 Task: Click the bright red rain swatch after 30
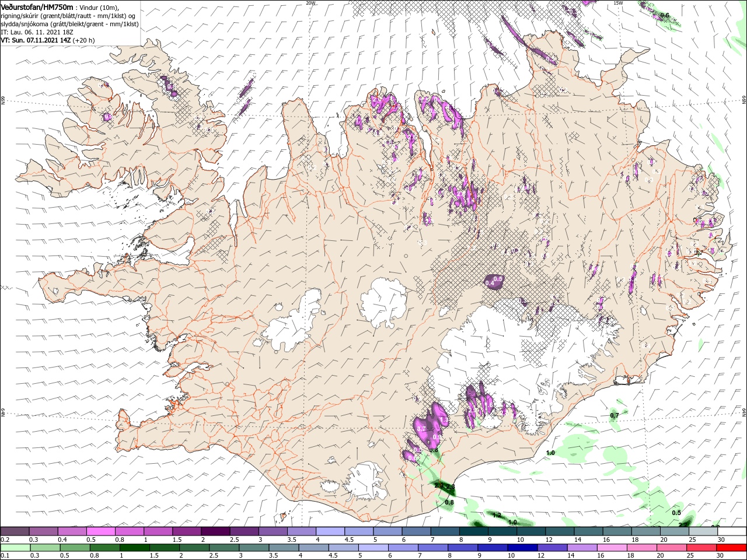click(x=732, y=548)
